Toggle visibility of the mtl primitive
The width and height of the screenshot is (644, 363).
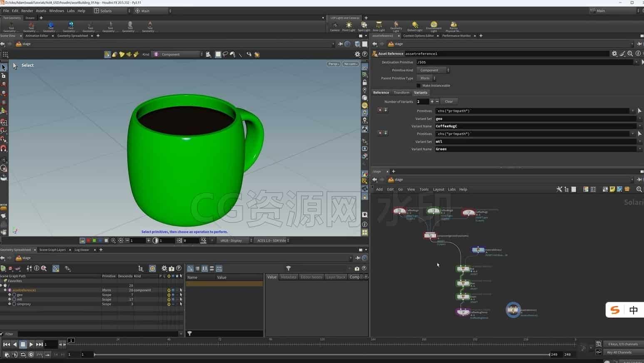pos(173,299)
